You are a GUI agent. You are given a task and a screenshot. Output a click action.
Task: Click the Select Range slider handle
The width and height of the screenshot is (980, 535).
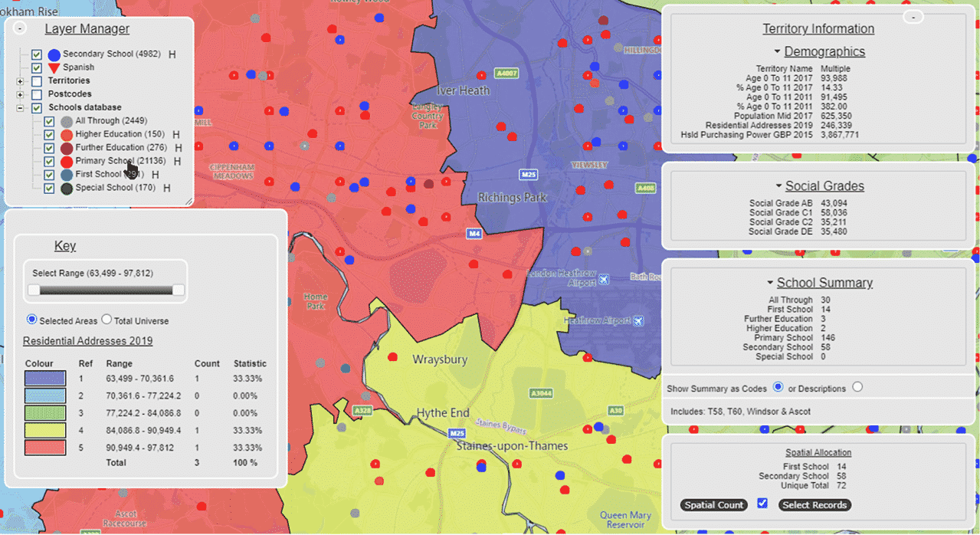pyautogui.click(x=34, y=290)
